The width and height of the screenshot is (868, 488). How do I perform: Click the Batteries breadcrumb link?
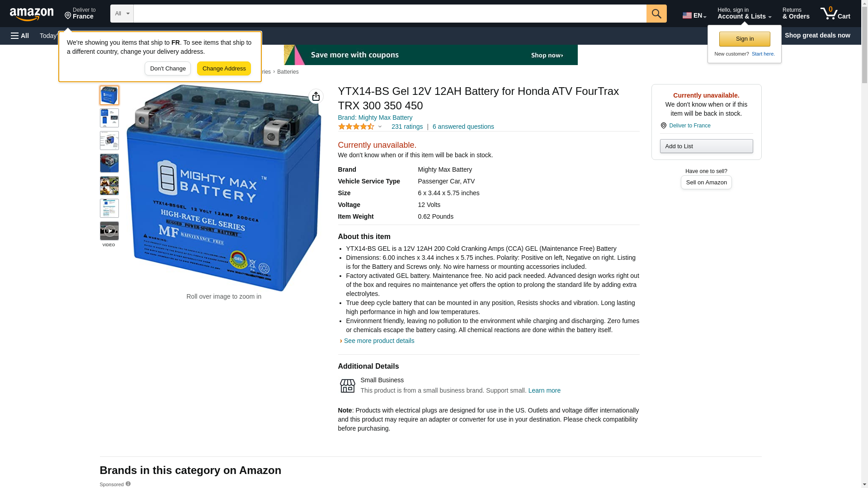(x=288, y=72)
